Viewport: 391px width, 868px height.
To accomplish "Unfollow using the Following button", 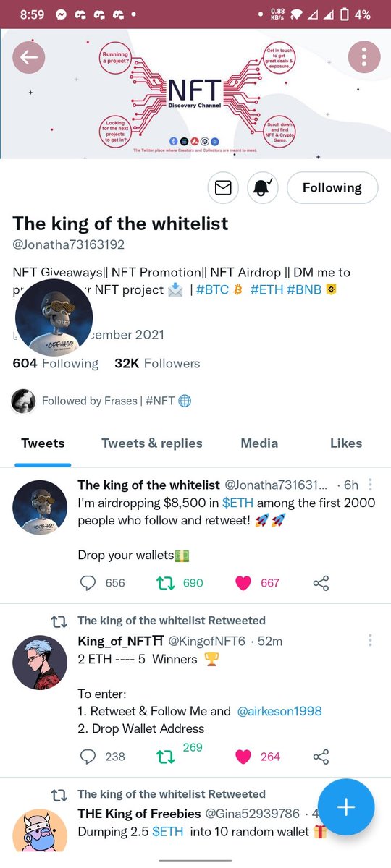I will click(x=332, y=188).
